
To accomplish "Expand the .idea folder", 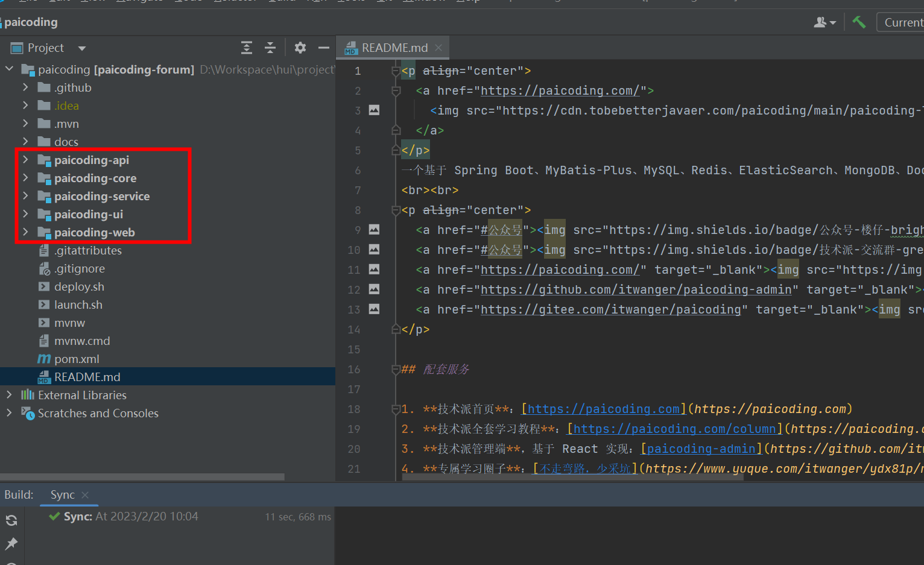I will tap(25, 106).
